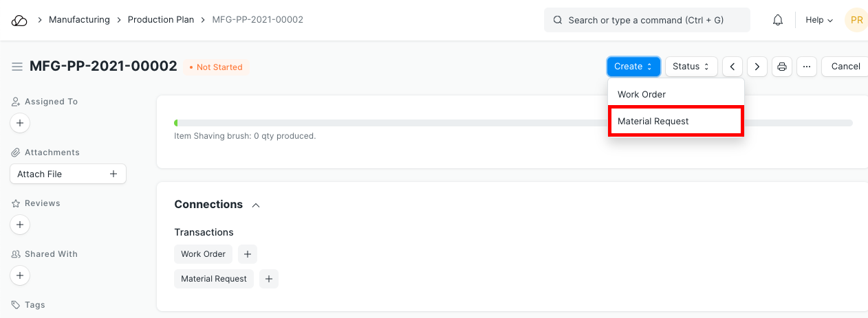Navigate to Manufacturing breadcrumb
The width and height of the screenshot is (868, 318).
point(79,20)
